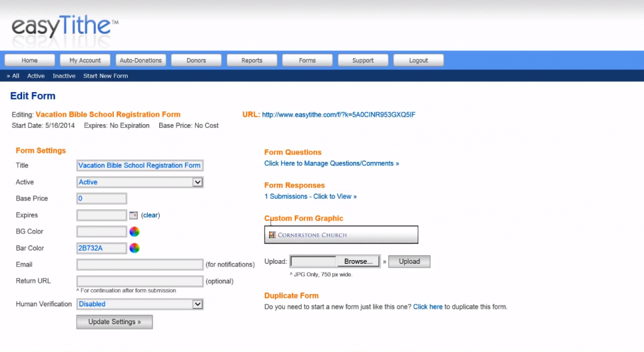Screen dimensions: 644x352
Task: Click the Cornerstone Church form graphic
Action: coord(341,235)
